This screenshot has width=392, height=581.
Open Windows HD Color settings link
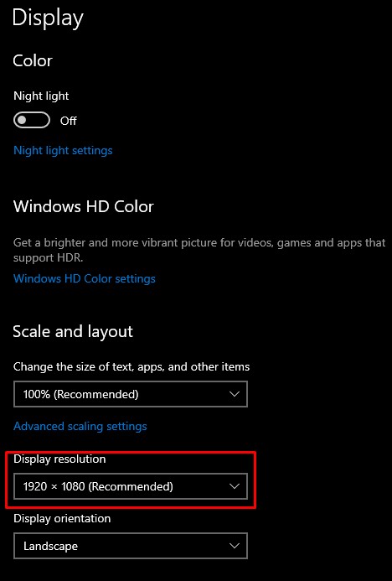pyautogui.click(x=85, y=278)
